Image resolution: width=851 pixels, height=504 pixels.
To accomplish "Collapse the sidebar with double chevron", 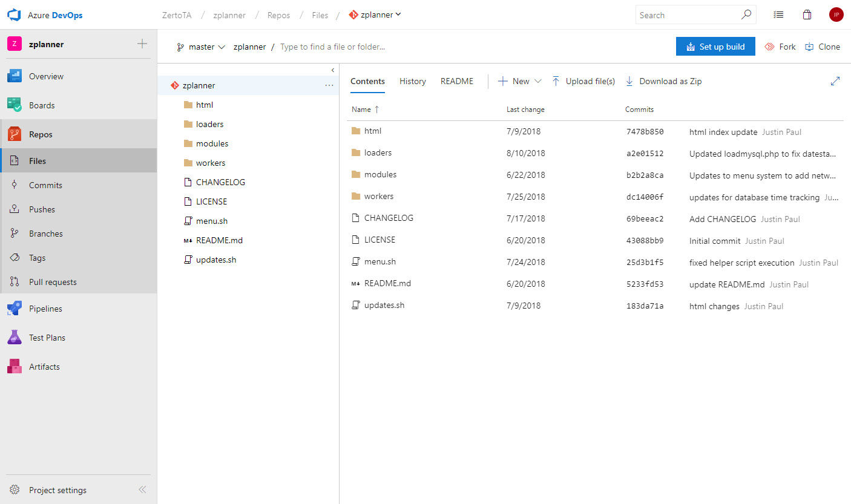I will tap(142, 490).
